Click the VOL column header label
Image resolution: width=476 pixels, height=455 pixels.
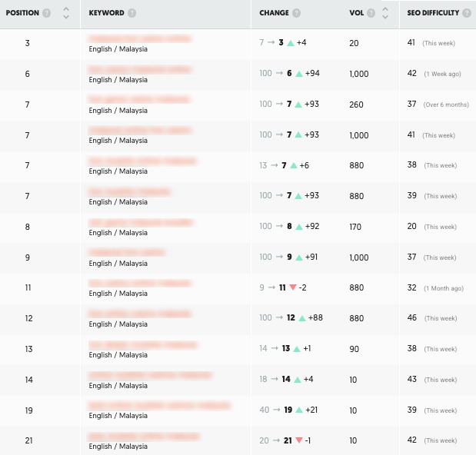point(356,13)
